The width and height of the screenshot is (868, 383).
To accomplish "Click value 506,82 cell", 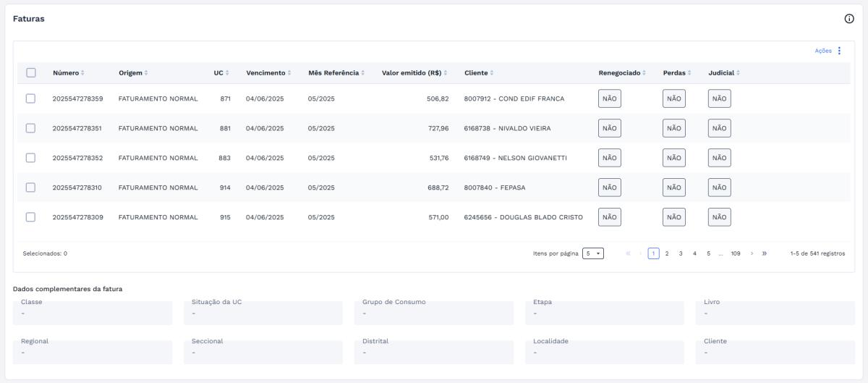I will (x=438, y=98).
